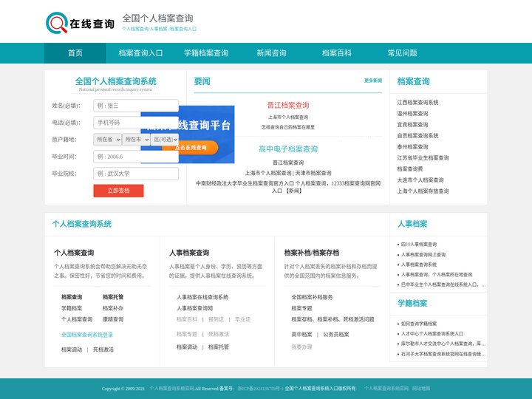Open the 毕业证 link

click(x=242, y=319)
